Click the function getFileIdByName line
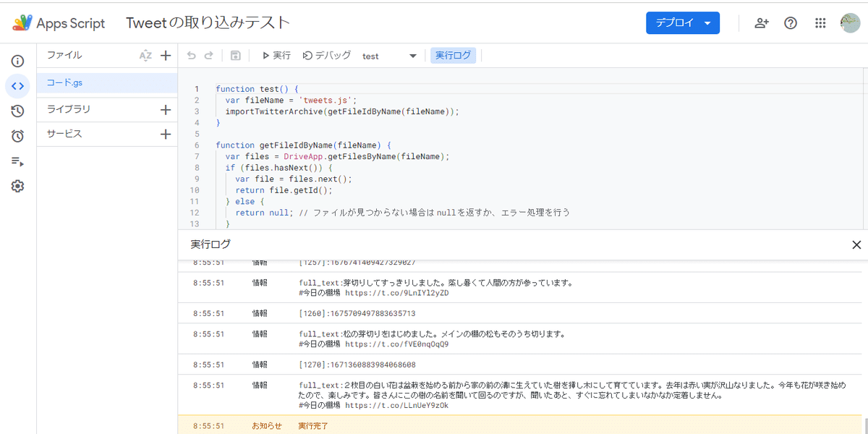This screenshot has width=868, height=434. click(303, 145)
